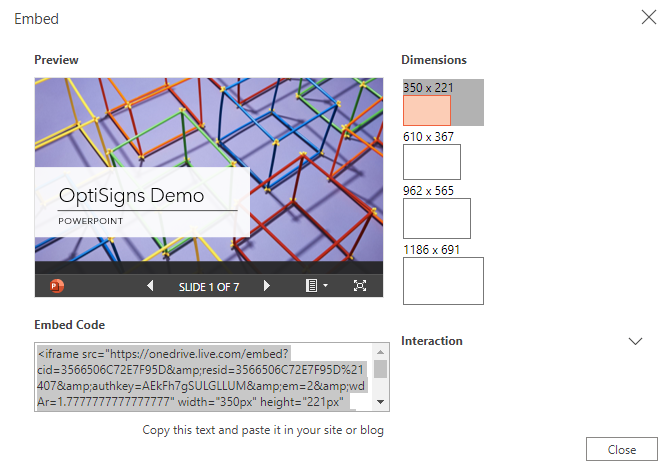Click the 'Copy this text and paste it' hint

(263, 430)
